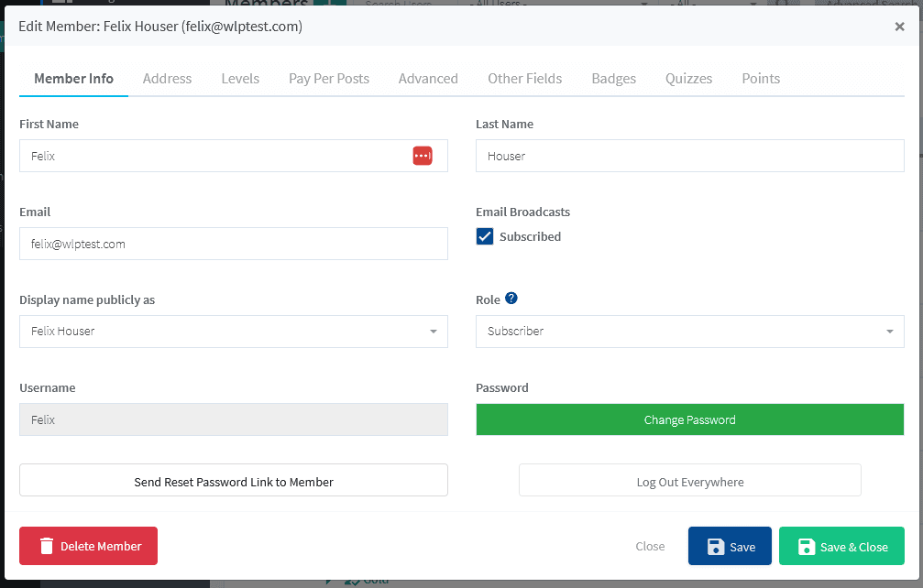This screenshot has height=588, width=923.
Task: Click inside the Email input field
Action: pos(233,243)
